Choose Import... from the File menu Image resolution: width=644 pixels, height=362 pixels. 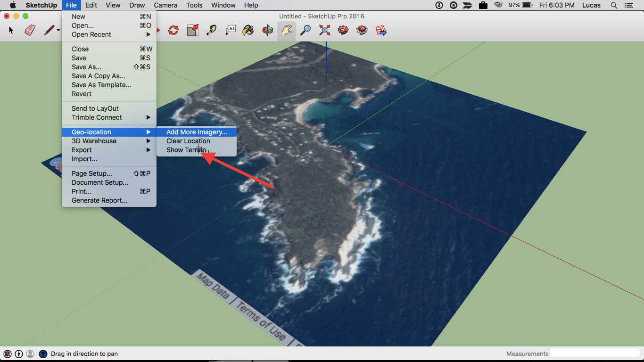[109, 159]
